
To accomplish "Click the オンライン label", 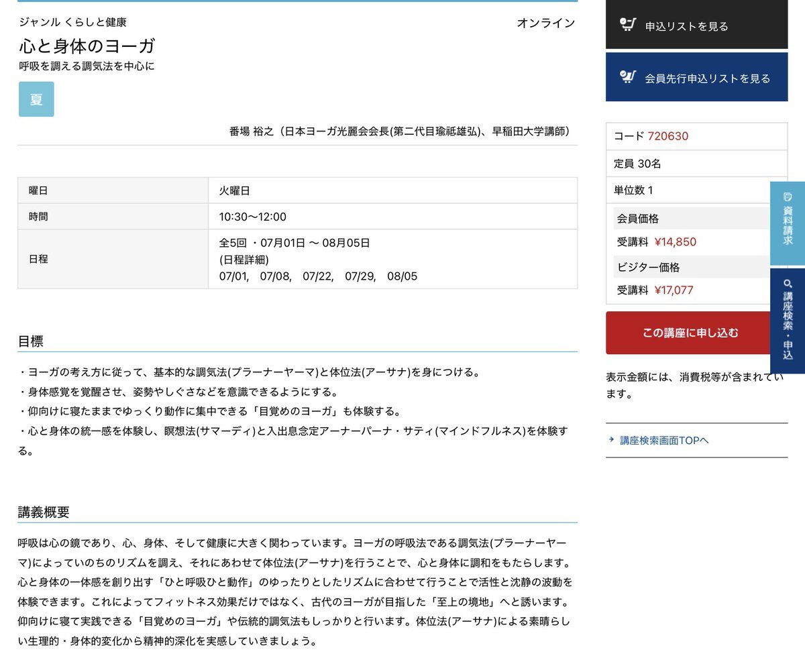I will 546,23.
